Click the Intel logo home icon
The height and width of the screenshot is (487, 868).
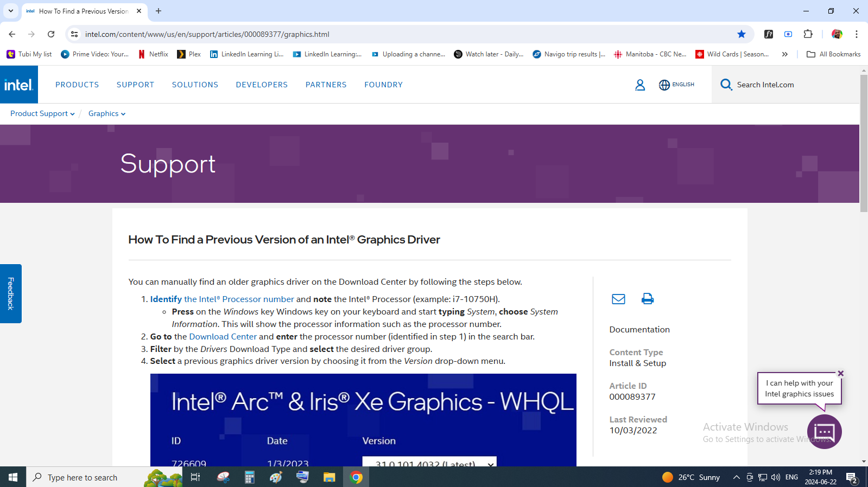pos(19,85)
